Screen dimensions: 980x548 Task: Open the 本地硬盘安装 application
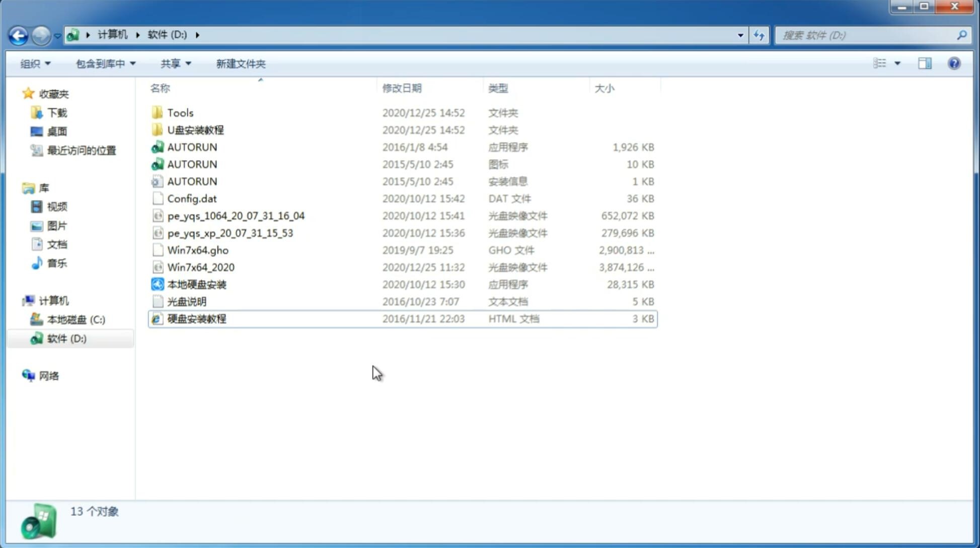tap(196, 284)
